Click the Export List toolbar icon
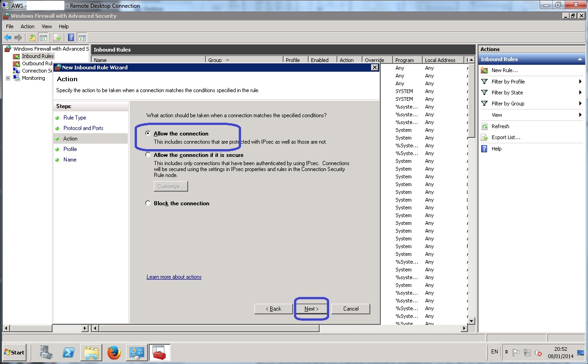Screen dimensions: 588x364 57,38
